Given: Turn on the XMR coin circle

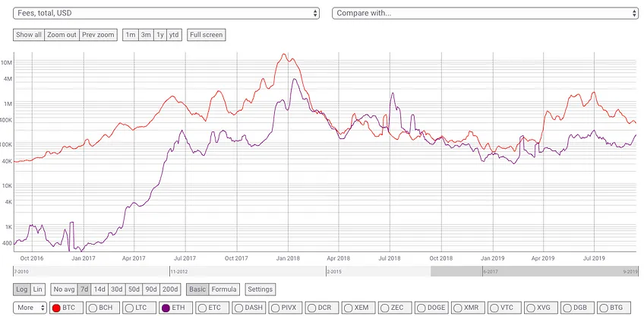Looking at the screenshot, I should 457,308.
